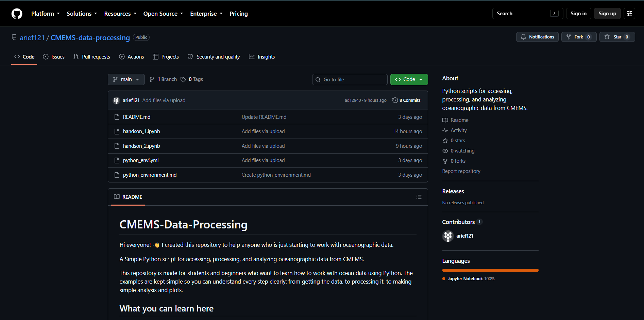Open the main branch selector dropdown
This screenshot has width=644, height=320.
tap(126, 79)
